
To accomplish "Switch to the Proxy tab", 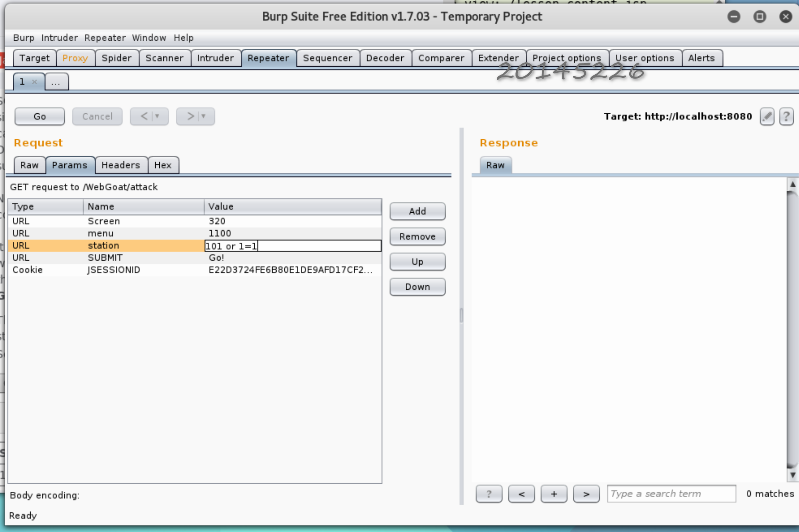I will point(75,58).
